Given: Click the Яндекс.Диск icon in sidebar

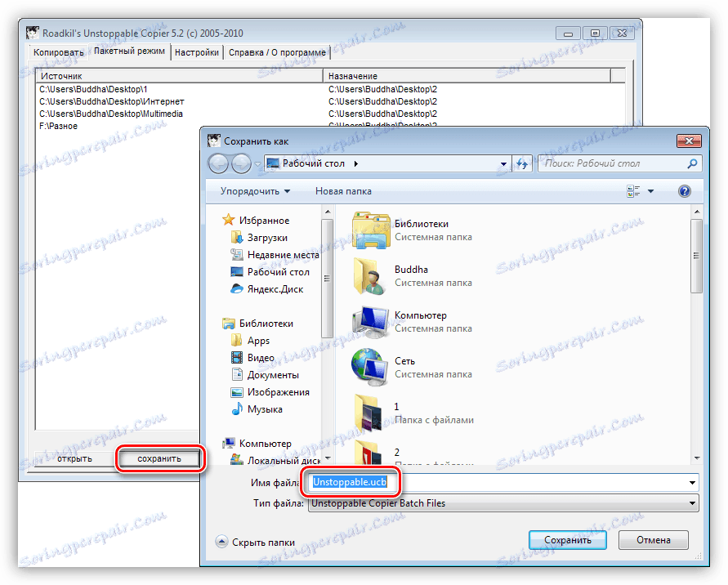Looking at the screenshot, I should pyautogui.click(x=237, y=288).
